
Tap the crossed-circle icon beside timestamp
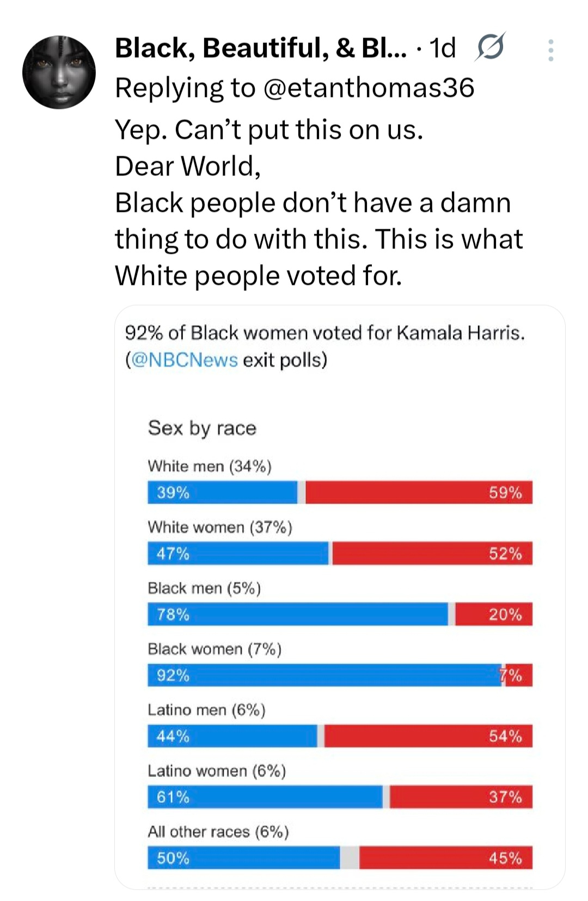(489, 48)
